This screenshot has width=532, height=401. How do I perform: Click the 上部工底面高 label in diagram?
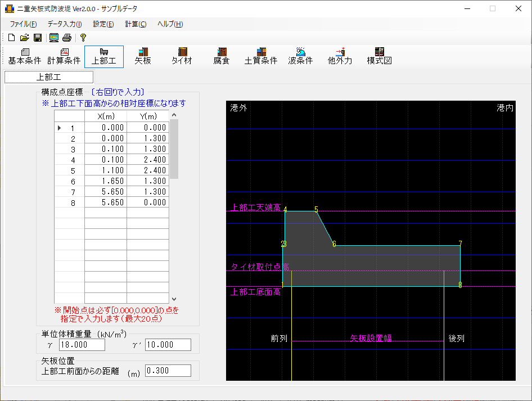click(256, 292)
